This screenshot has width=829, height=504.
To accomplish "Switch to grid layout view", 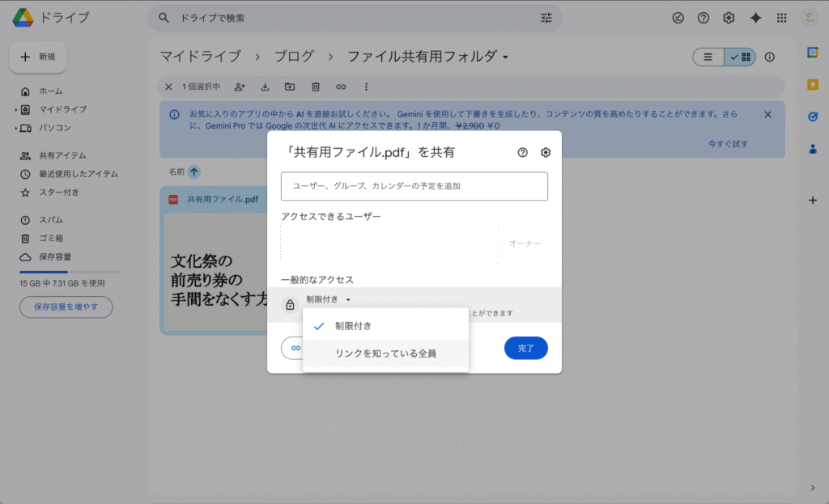I will pyautogui.click(x=740, y=57).
